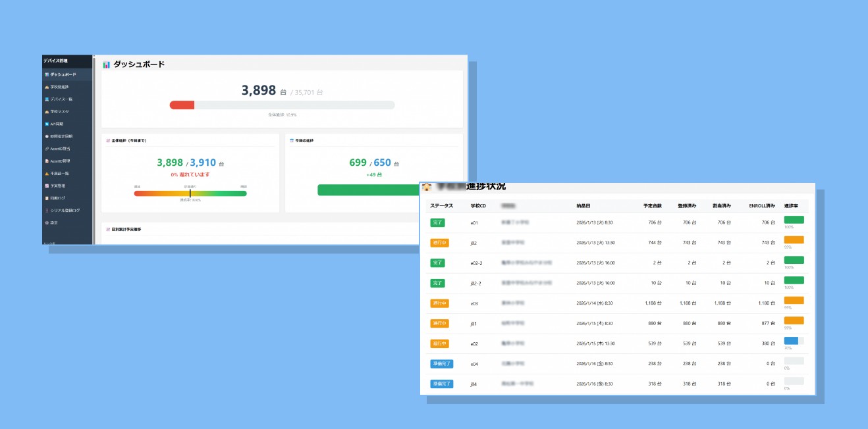The image size is (868, 429).
Task: Click the gradient gauge in 全体進捗 card
Action: click(x=190, y=193)
